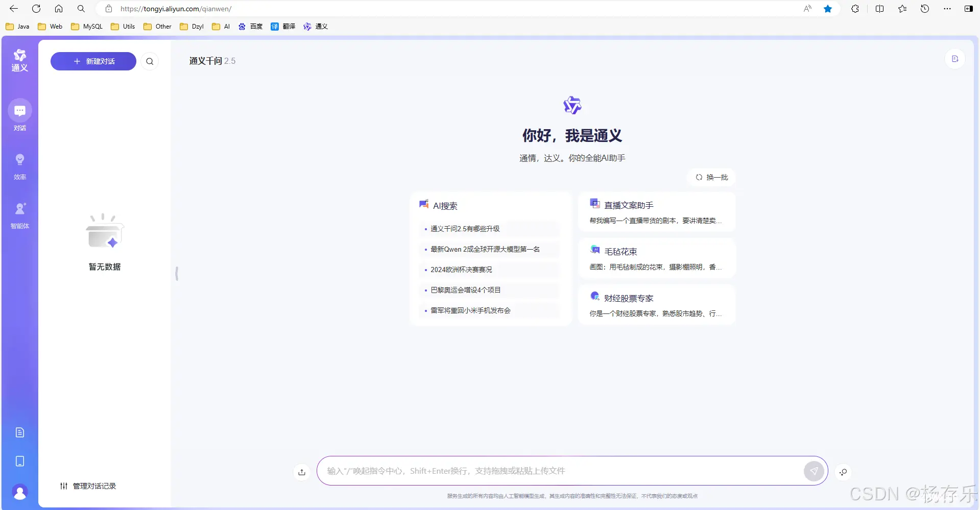Viewport: 980px width, 510px height.
Task: Open the 直播文案助手 card
Action: point(657,212)
